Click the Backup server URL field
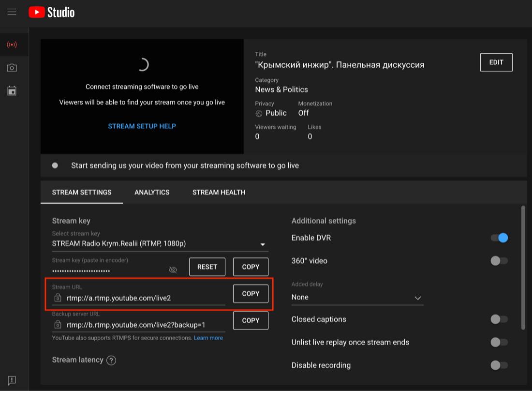 click(138, 325)
